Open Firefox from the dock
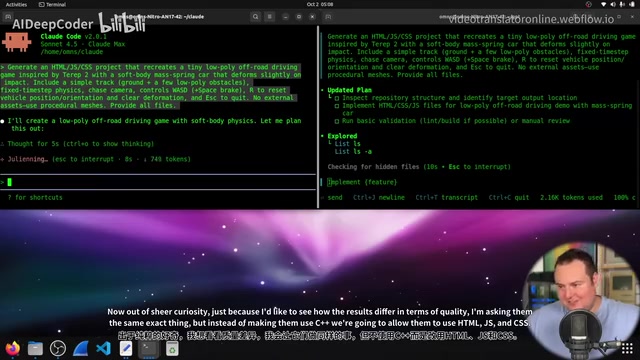Viewport: 640px width, 360px height. 13,349
